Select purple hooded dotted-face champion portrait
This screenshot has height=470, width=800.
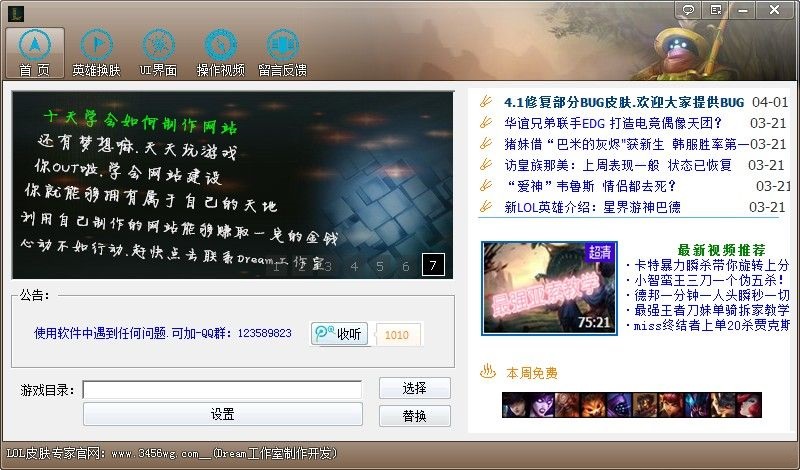pyautogui.click(x=619, y=405)
